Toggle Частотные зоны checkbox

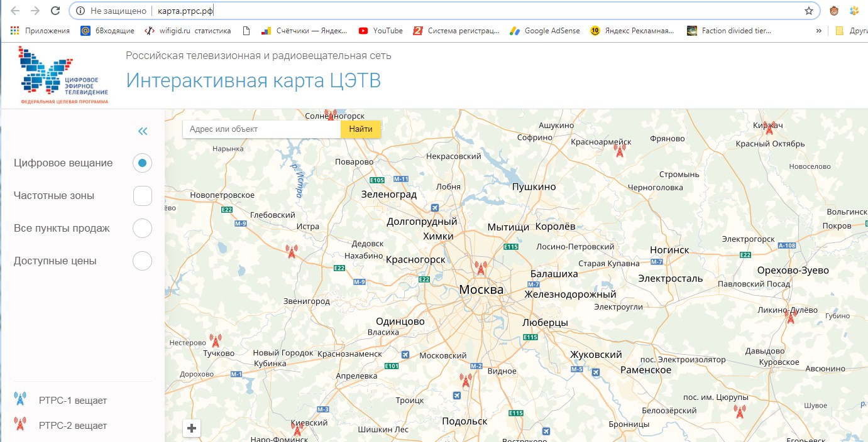tap(143, 196)
